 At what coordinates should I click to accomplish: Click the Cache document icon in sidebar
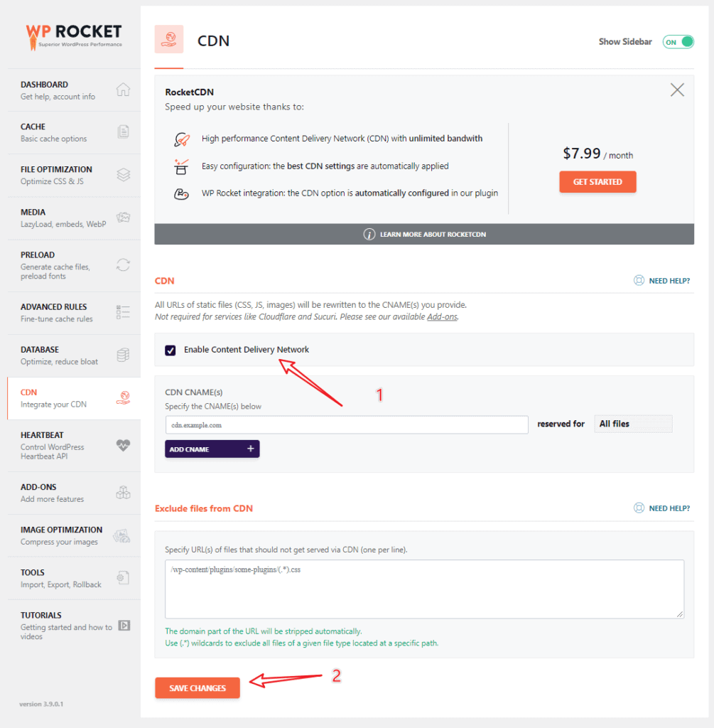click(123, 132)
